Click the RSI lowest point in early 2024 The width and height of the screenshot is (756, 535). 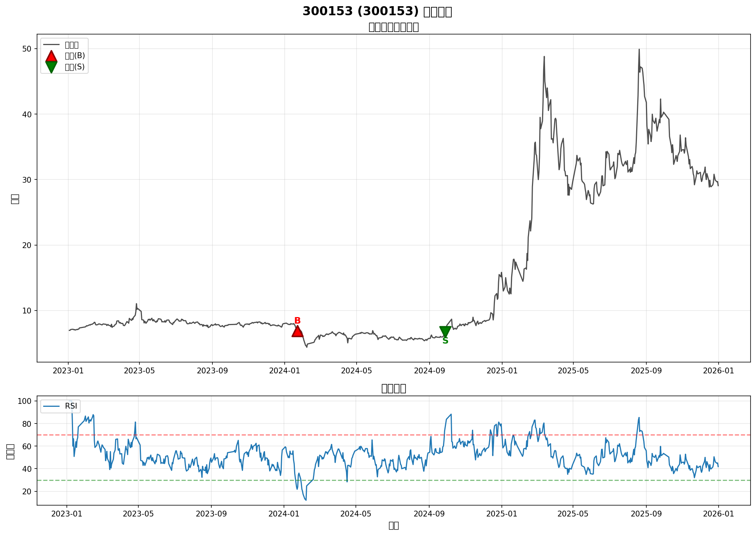[306, 500]
